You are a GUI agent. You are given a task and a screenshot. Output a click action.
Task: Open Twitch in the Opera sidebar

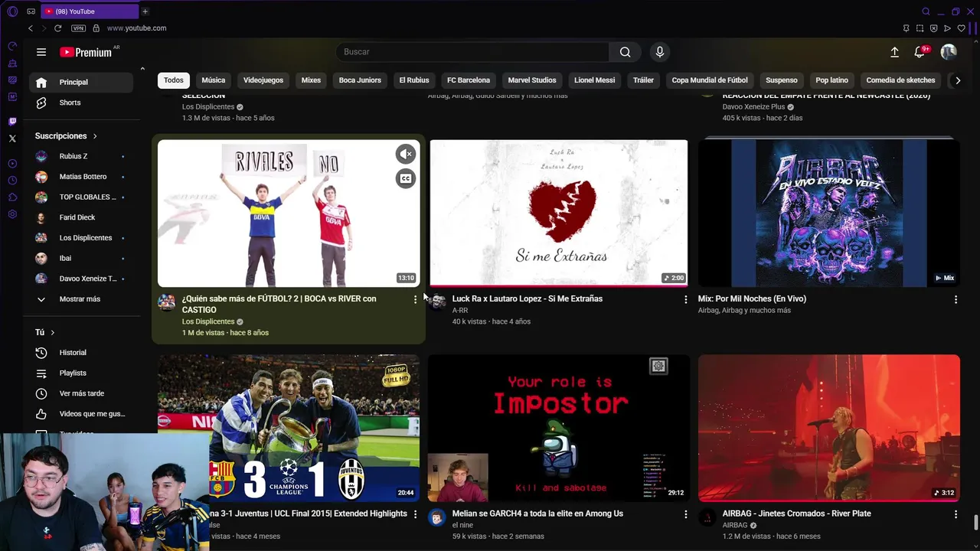click(x=12, y=122)
